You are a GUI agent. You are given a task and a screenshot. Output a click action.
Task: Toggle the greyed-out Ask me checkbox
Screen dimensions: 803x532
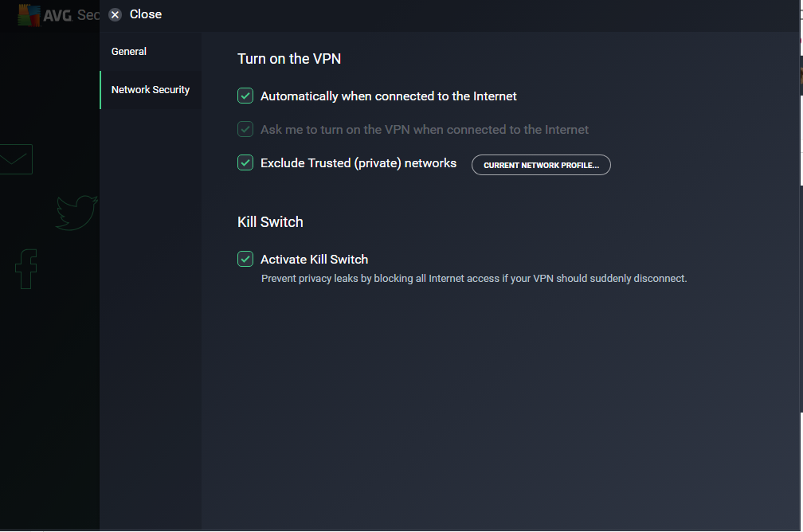coord(245,129)
